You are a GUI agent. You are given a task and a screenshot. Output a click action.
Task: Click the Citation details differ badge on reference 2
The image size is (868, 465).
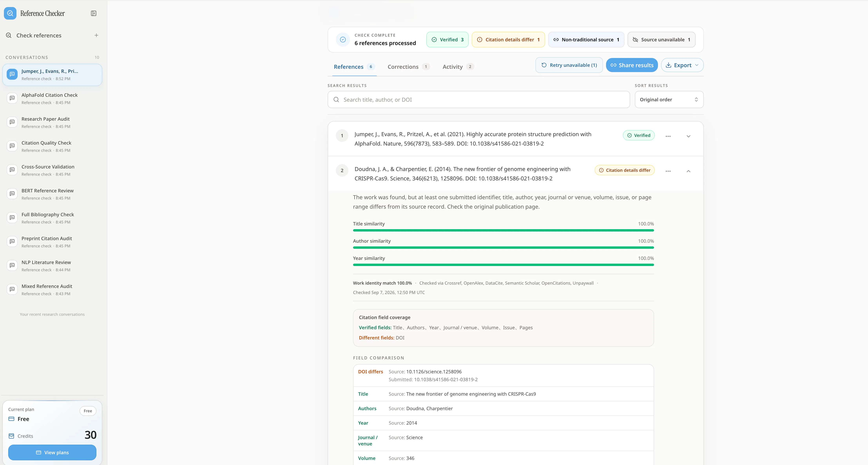(x=624, y=170)
